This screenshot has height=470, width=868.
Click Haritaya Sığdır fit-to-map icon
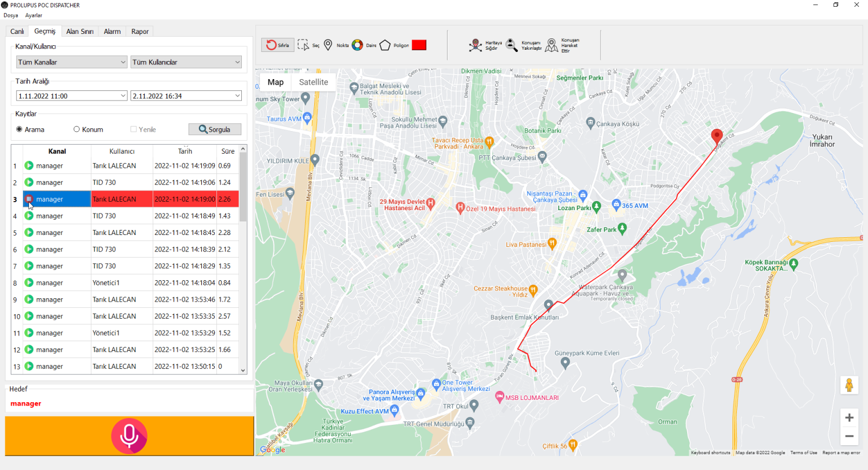(476, 45)
